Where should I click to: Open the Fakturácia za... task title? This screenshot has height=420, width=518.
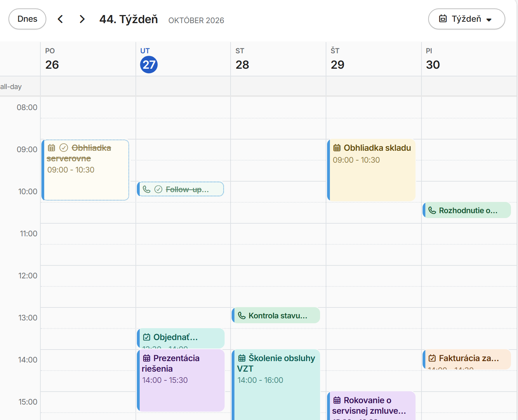(x=469, y=358)
